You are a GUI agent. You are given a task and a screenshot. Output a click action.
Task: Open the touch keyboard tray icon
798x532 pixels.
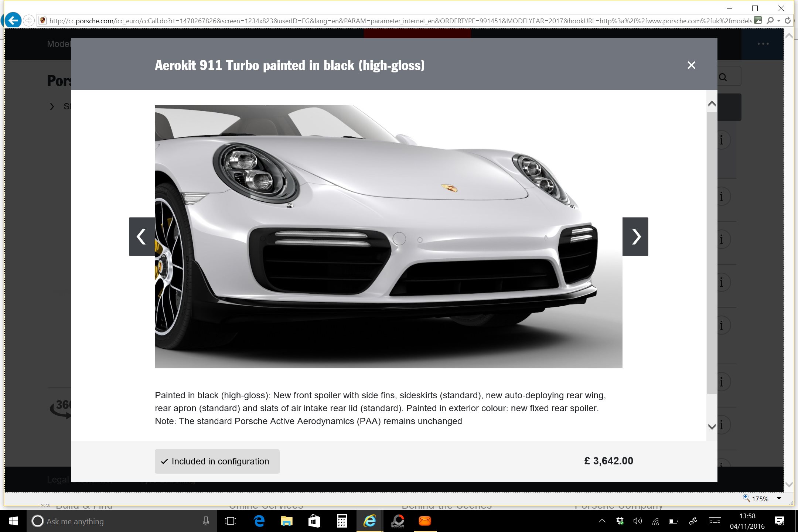click(715, 521)
